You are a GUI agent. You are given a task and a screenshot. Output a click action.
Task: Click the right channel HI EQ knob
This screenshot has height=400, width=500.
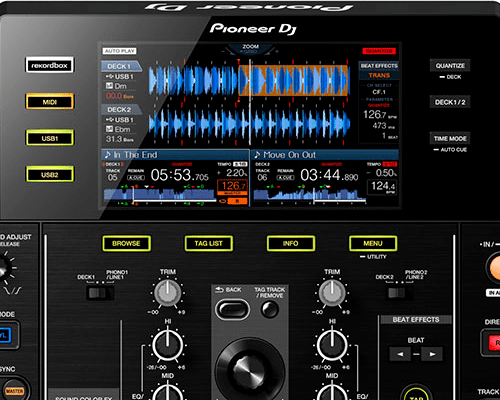tap(332, 345)
